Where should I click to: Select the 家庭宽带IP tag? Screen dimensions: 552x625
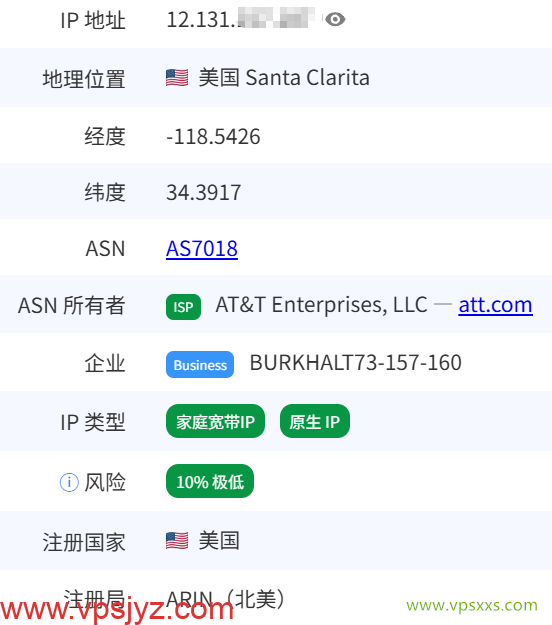coord(215,421)
